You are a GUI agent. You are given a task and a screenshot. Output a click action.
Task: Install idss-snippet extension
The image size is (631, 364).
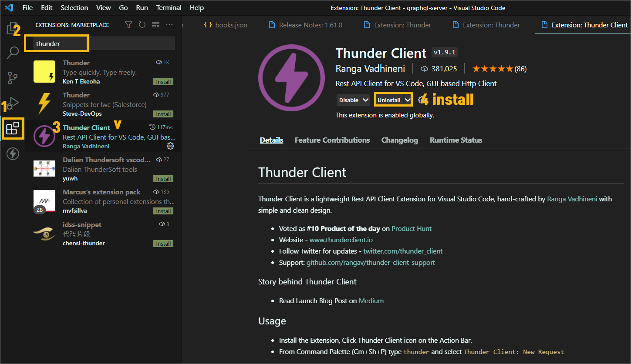(x=163, y=244)
